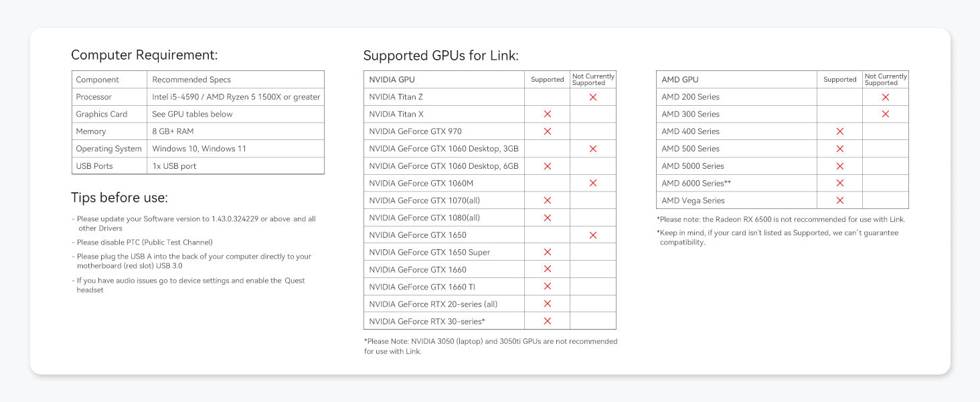Select the red X for GeForce RTX 20-series

point(547,304)
